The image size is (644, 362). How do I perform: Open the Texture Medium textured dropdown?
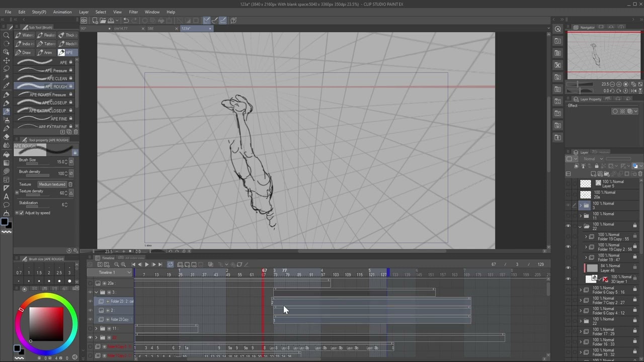click(53, 185)
